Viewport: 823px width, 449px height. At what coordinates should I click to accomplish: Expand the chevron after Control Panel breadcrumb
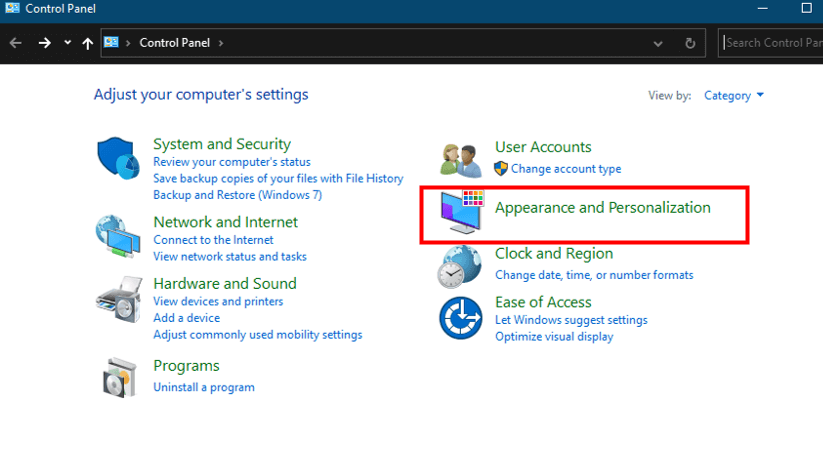pyautogui.click(x=221, y=43)
